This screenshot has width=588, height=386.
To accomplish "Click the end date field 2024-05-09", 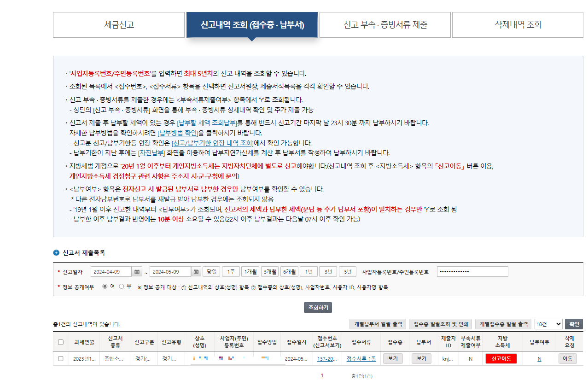I will point(170,272).
